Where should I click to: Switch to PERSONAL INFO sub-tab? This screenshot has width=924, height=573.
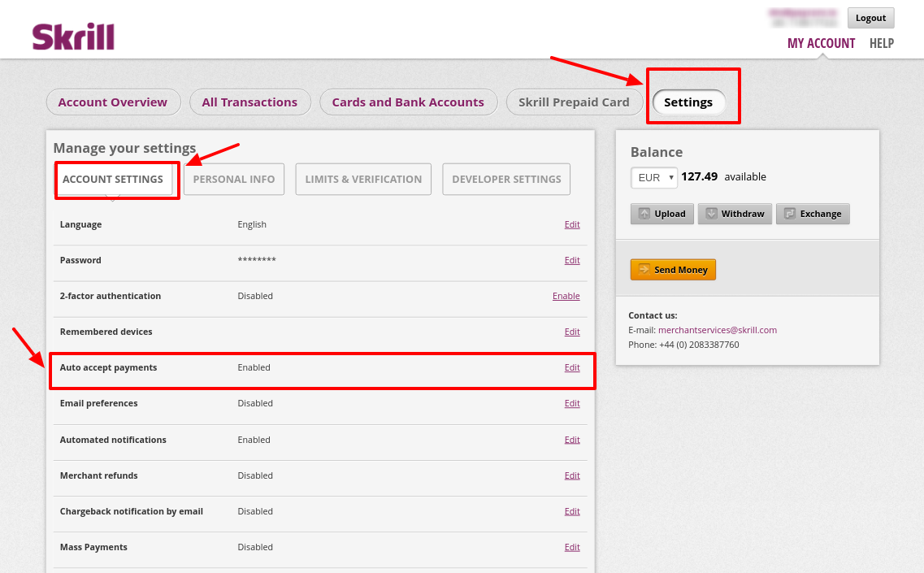(x=234, y=179)
